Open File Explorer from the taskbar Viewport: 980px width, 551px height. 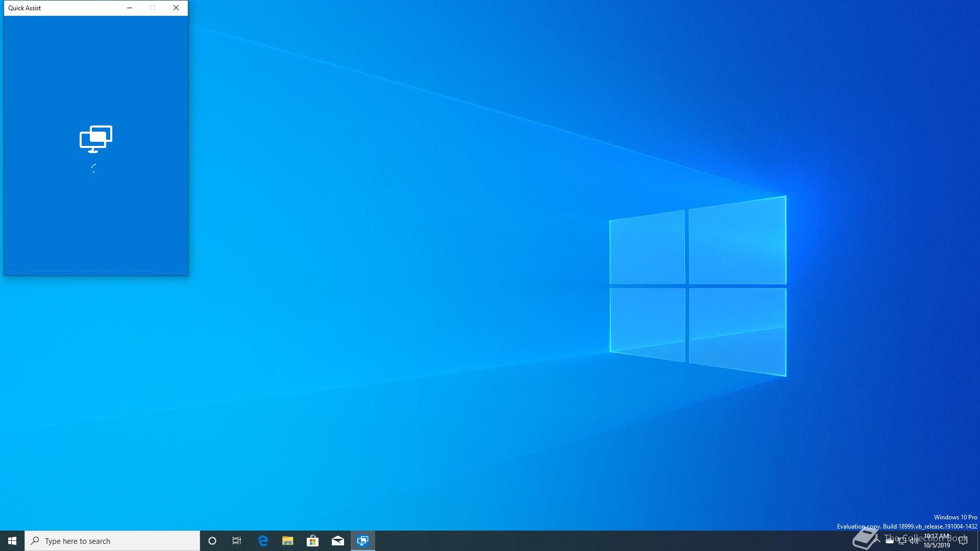288,541
